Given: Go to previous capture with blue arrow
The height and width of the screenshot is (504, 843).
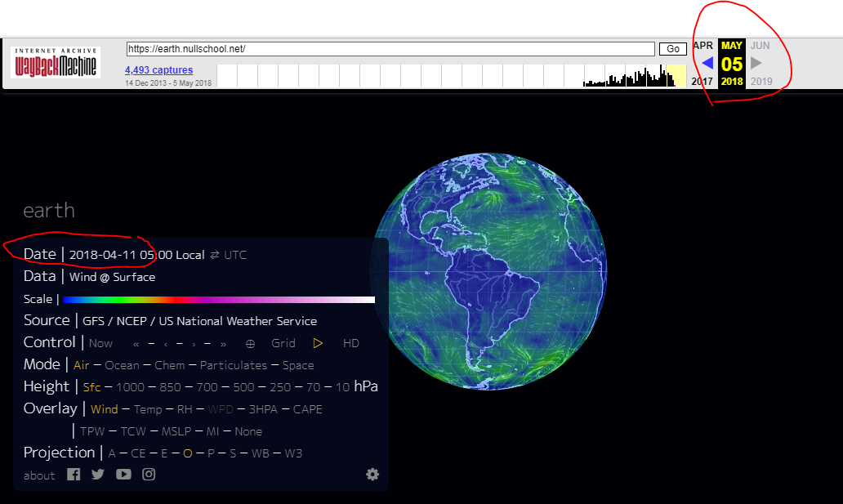Looking at the screenshot, I should point(707,63).
